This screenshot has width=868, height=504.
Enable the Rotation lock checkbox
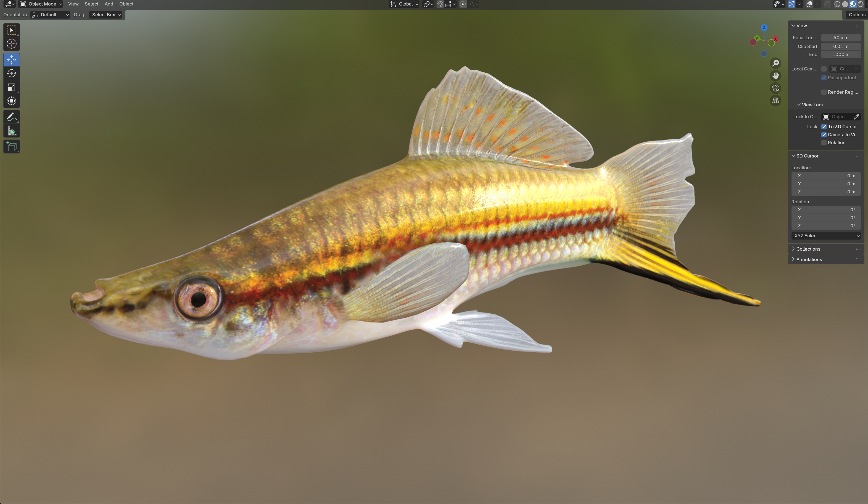[x=824, y=143]
